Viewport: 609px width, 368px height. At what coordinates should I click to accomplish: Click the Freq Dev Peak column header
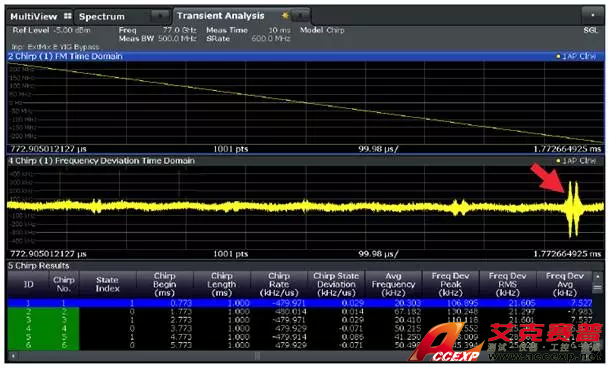pos(451,284)
